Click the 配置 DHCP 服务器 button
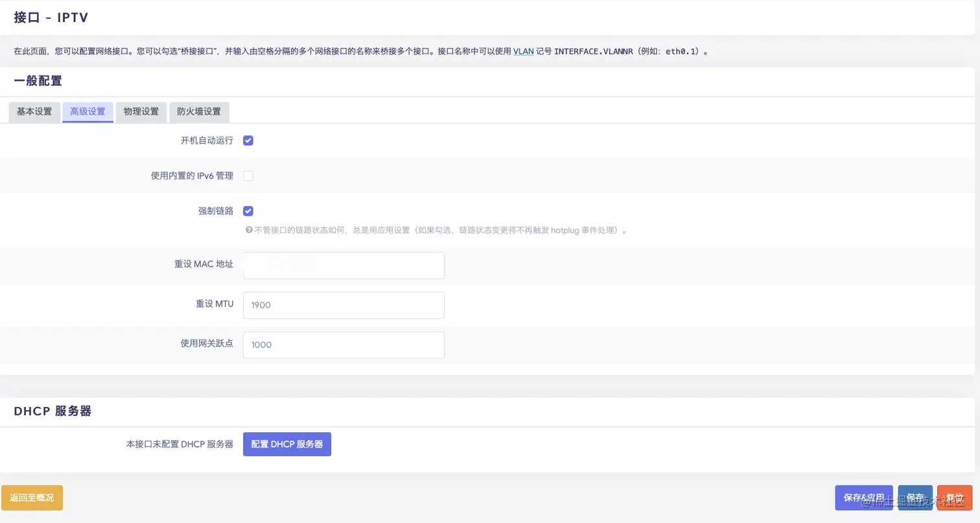Screen dimensions: 980x523 (x=287, y=445)
